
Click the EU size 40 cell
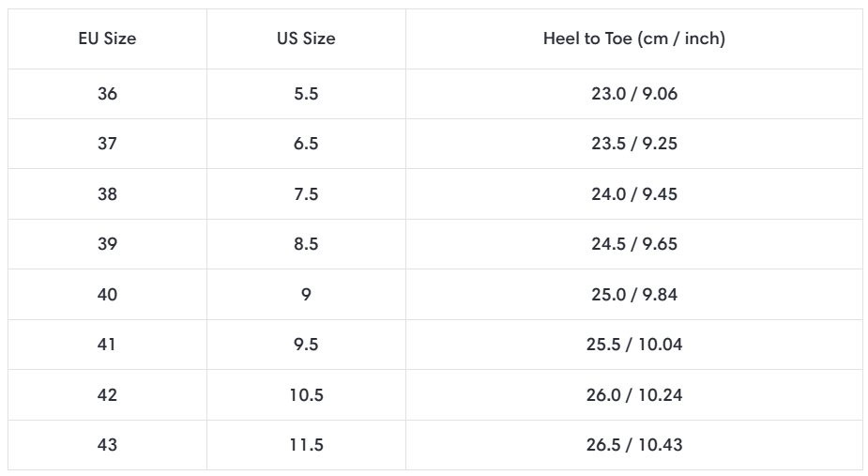pos(107,295)
